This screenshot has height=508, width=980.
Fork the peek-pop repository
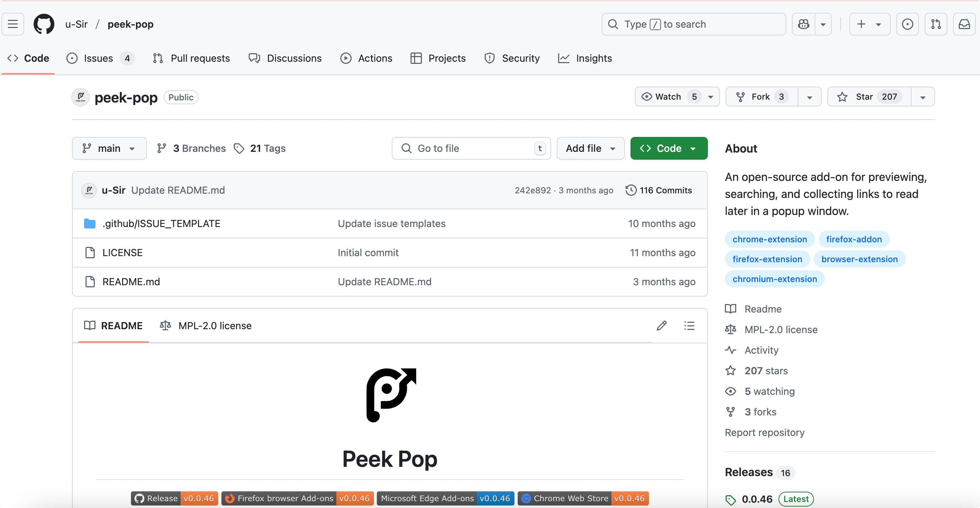tap(762, 96)
